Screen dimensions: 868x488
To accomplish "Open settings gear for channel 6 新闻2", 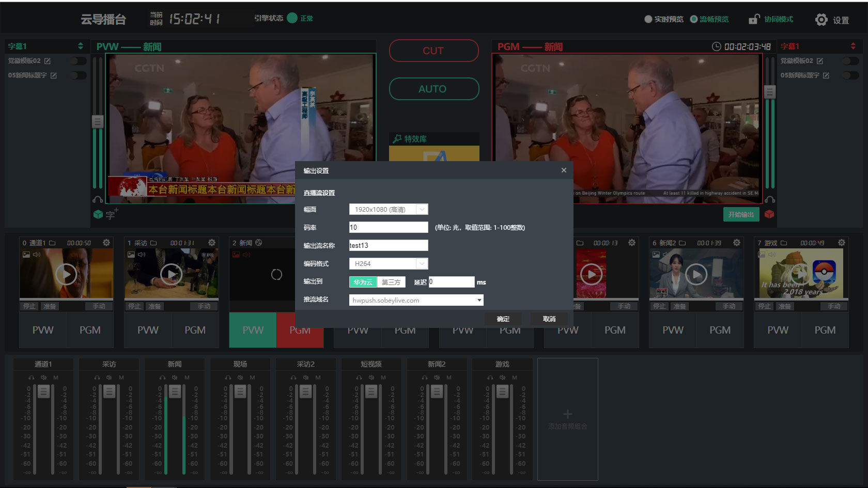I will coord(737,243).
